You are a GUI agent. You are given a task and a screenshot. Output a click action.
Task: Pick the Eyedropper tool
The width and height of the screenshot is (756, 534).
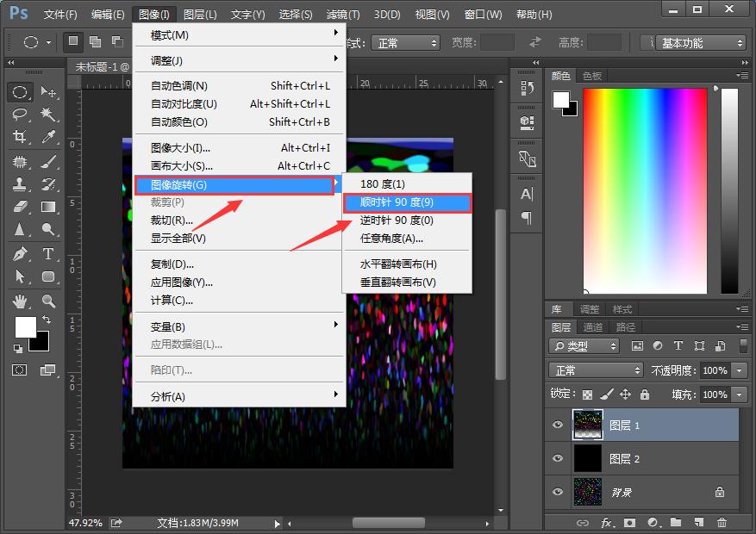tap(48, 137)
